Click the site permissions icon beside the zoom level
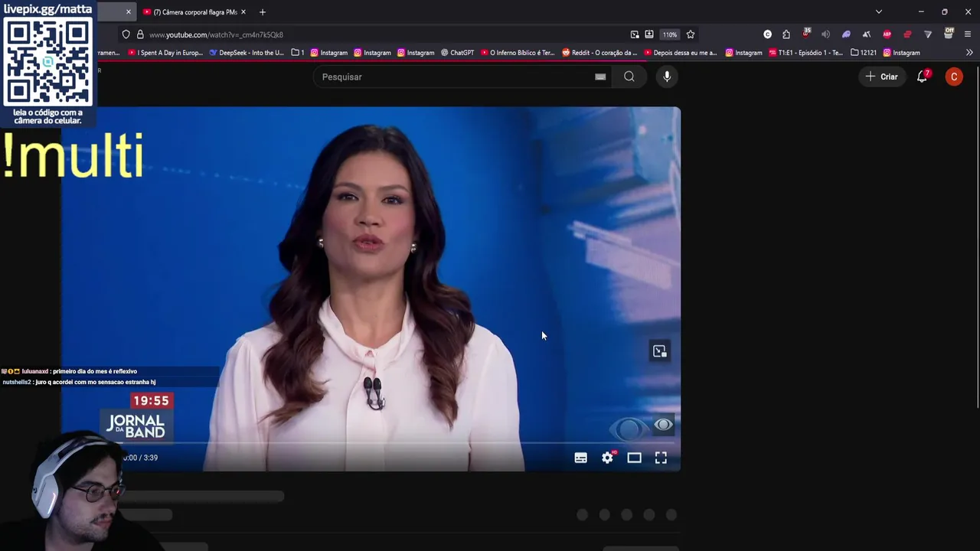The image size is (980, 551). (x=649, y=34)
